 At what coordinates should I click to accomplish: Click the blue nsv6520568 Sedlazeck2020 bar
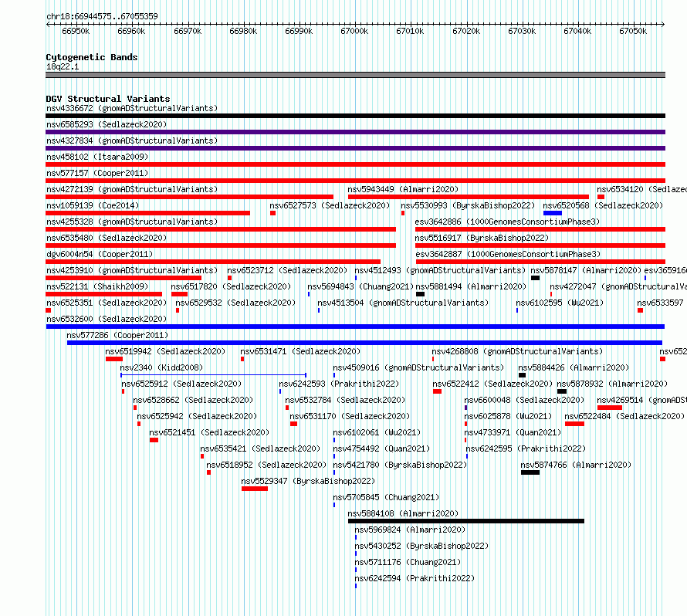click(x=553, y=213)
